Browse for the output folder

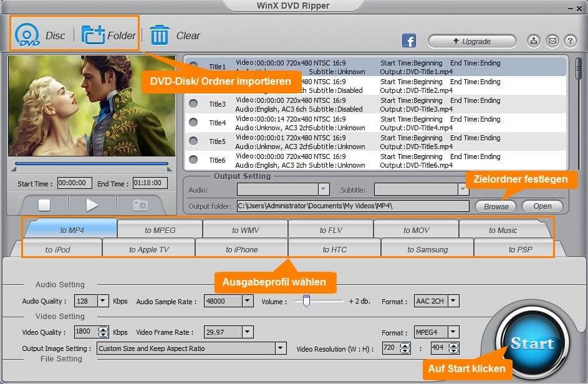pos(496,206)
